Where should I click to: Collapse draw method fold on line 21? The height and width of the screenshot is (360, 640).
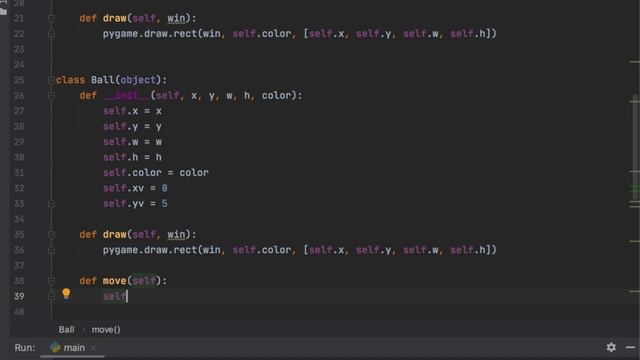click(51, 18)
